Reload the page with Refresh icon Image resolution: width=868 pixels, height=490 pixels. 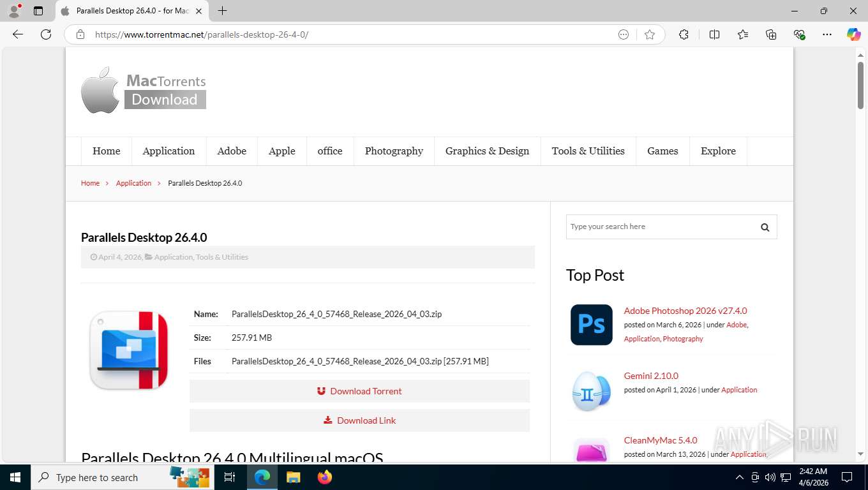click(46, 34)
